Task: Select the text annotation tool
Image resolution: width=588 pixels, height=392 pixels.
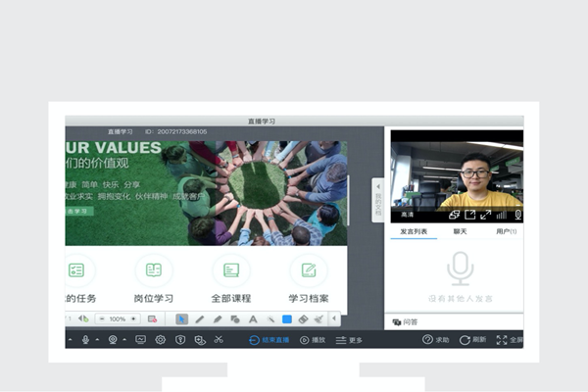Action: 253,319
